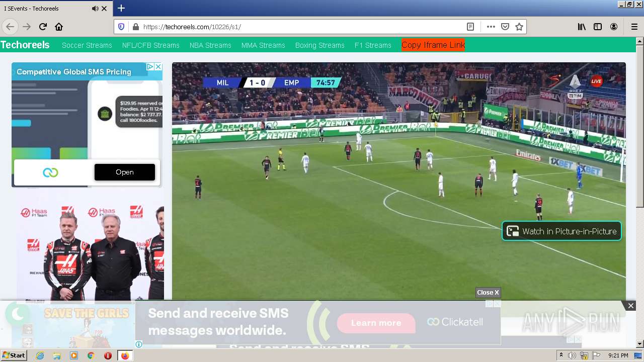Mute the SEvents tab audio
Viewport: 644px width, 362px height.
coord(95,9)
